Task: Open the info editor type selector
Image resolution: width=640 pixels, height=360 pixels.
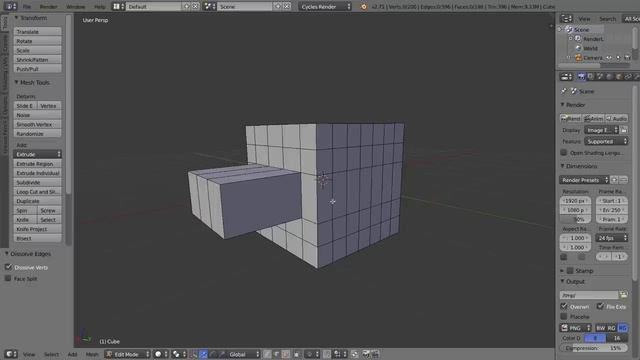Action: click(x=10, y=7)
